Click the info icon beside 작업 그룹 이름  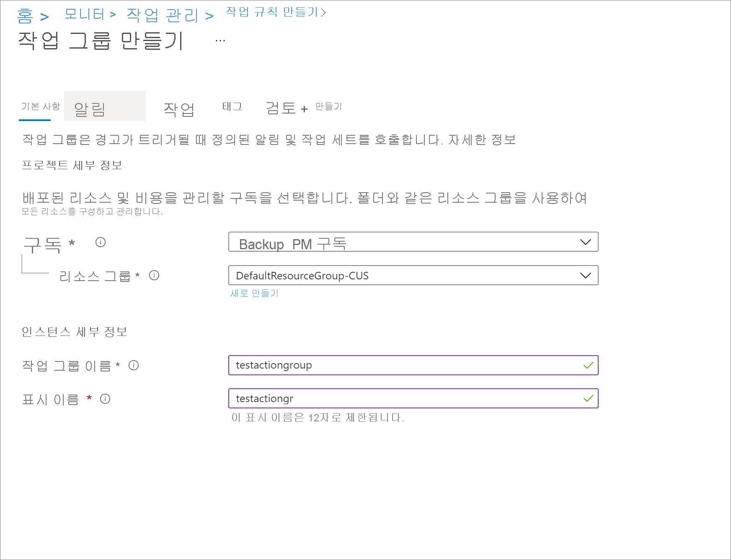coord(134,365)
